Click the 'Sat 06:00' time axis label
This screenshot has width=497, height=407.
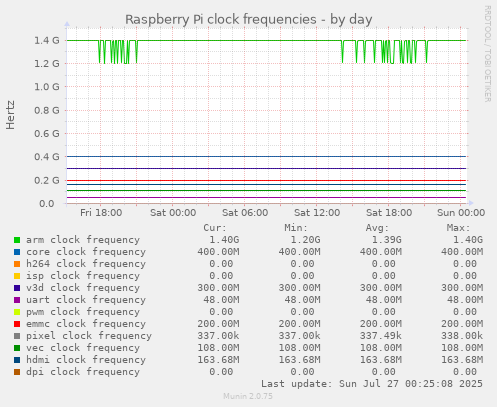pos(245,213)
